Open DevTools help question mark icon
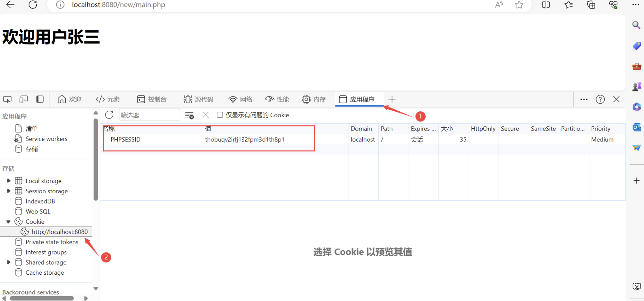Image resolution: width=644 pixels, height=301 pixels. [600, 99]
